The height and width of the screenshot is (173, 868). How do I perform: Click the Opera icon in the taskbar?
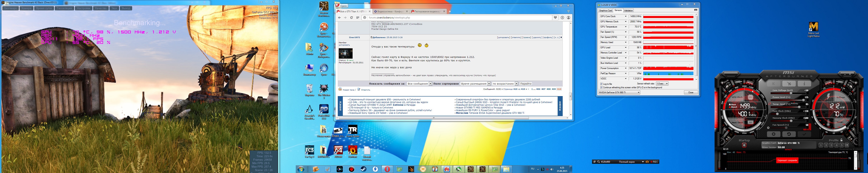[387, 169]
